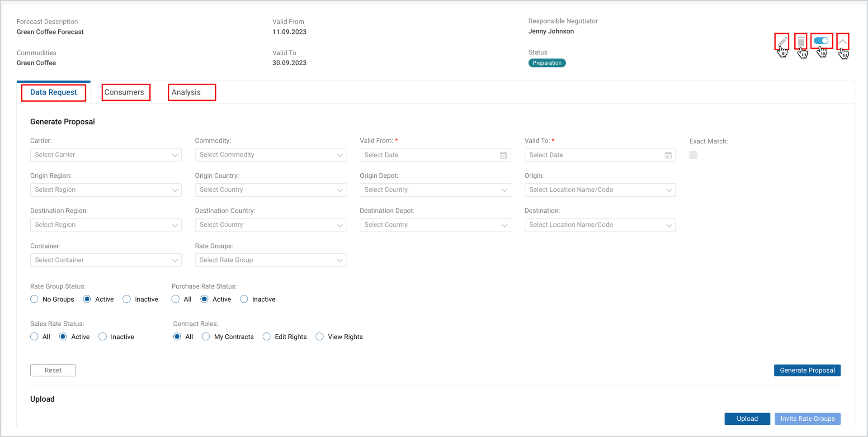Image resolution: width=868 pixels, height=437 pixels.
Task: Select No Groups for Rate Group Status
Action: click(x=34, y=299)
